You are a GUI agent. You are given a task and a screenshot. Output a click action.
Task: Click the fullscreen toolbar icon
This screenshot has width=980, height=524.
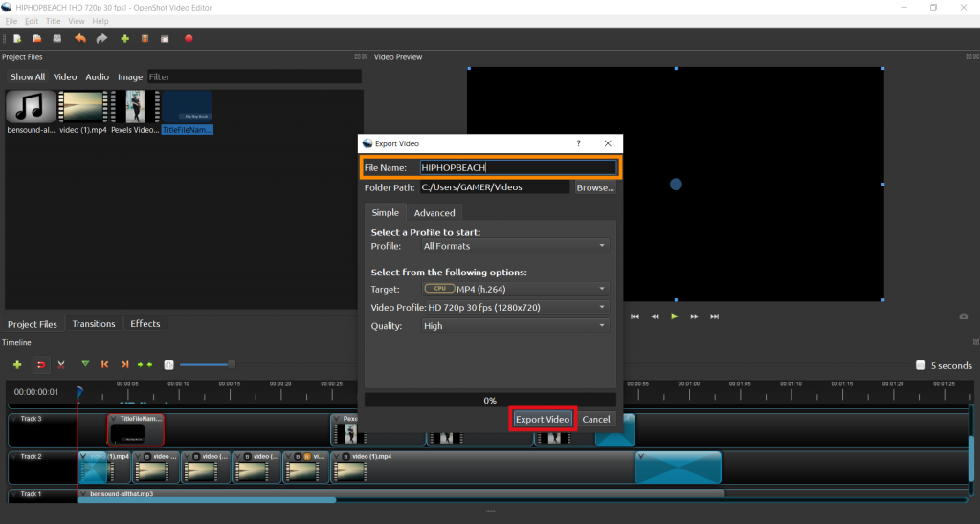click(x=165, y=38)
